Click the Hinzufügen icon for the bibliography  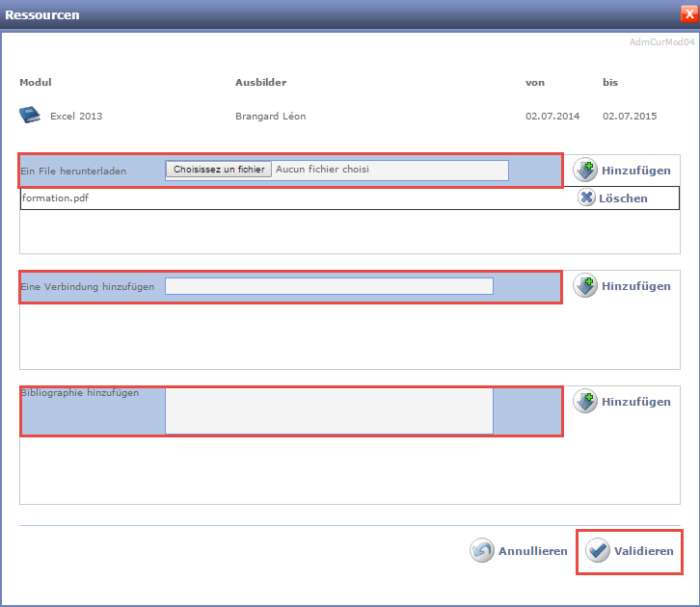point(585,402)
